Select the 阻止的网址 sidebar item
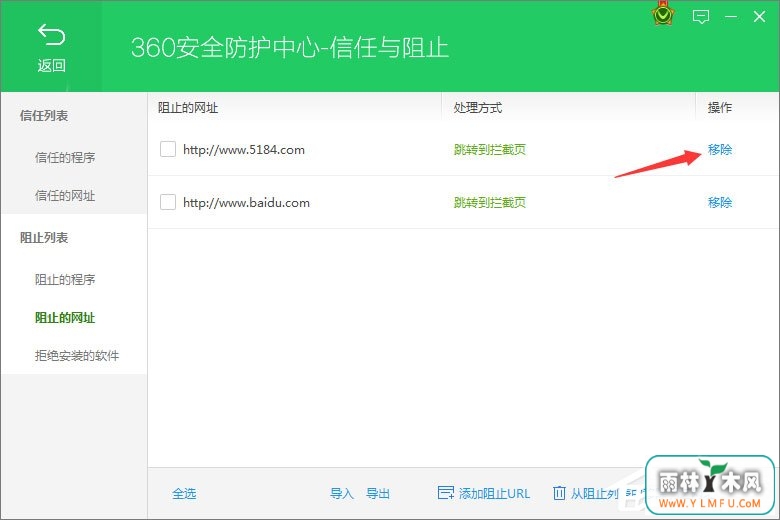Image resolution: width=780 pixels, height=520 pixels. tap(65, 317)
